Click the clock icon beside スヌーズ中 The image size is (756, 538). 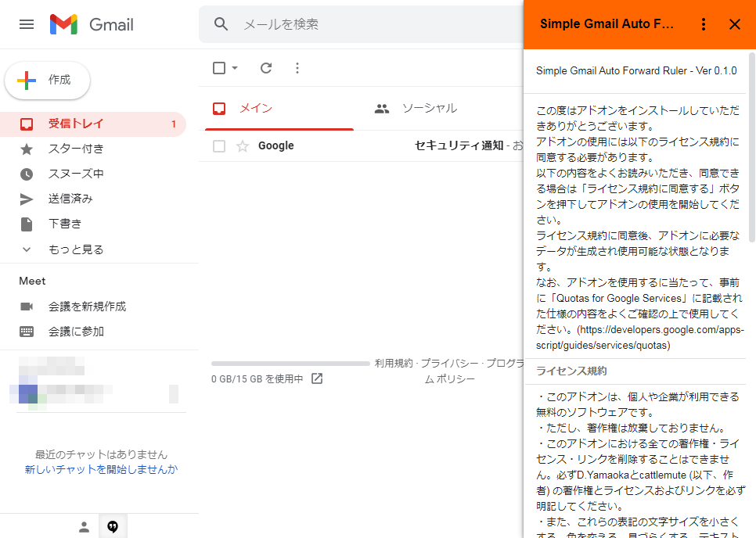[x=27, y=174]
